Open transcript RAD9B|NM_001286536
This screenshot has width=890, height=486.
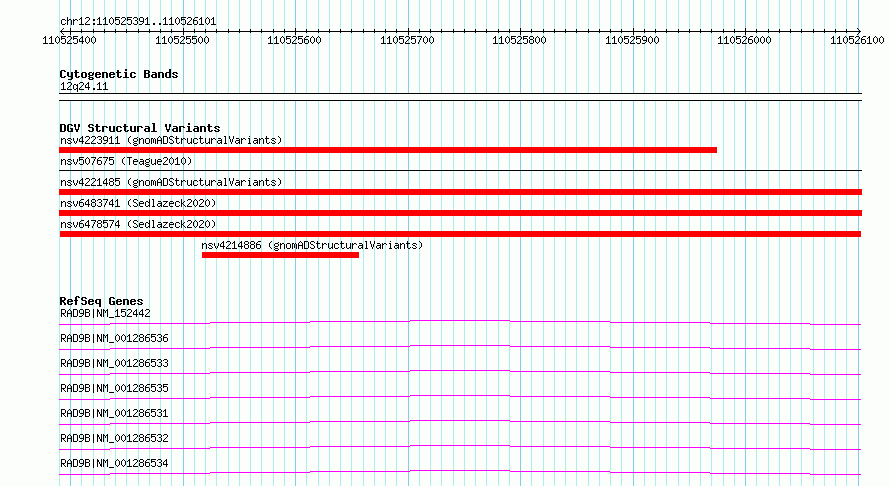pos(114,338)
